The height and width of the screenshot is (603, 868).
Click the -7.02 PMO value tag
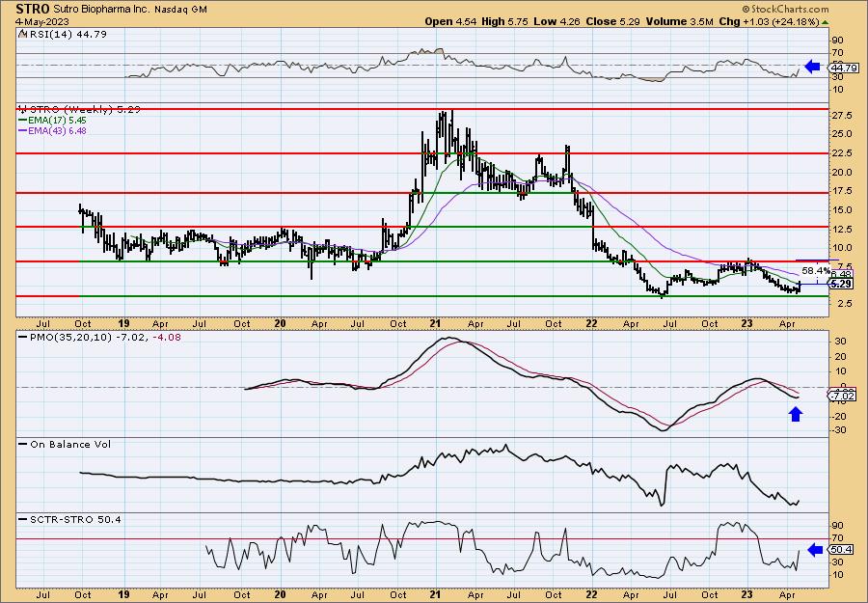(843, 396)
